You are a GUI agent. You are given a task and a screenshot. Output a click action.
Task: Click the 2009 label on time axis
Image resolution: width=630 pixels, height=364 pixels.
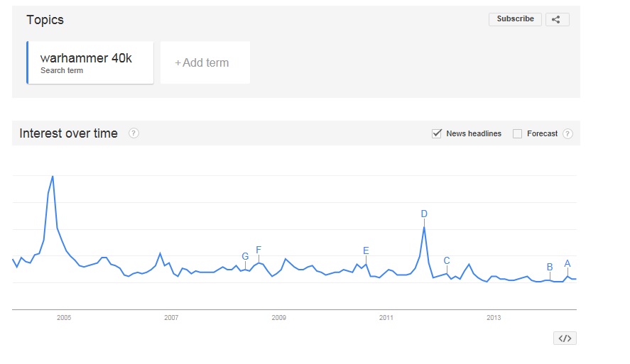(279, 317)
